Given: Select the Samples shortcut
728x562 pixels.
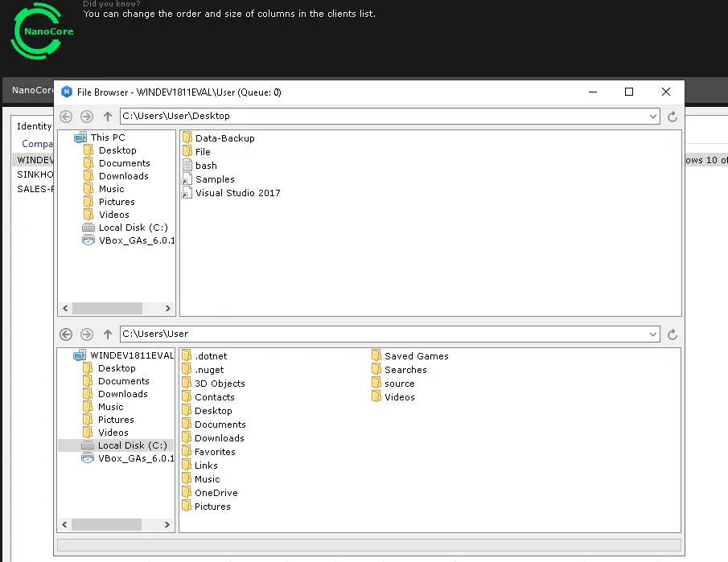Looking at the screenshot, I should [208, 179].
